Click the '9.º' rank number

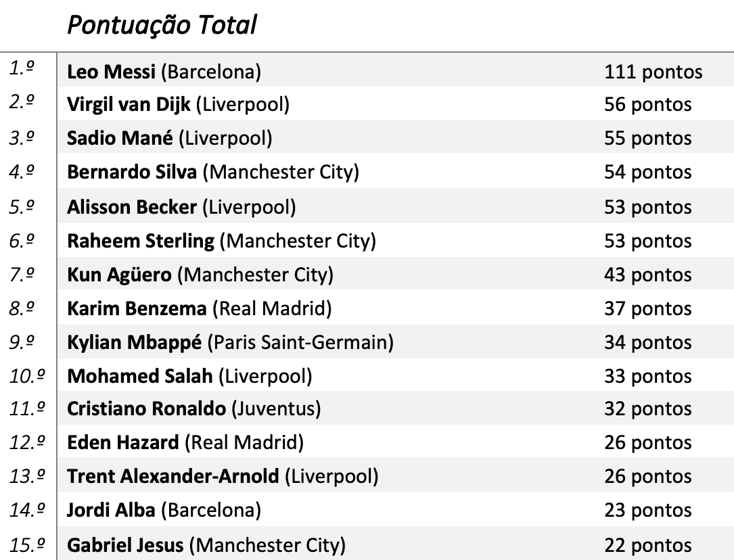coord(23,342)
